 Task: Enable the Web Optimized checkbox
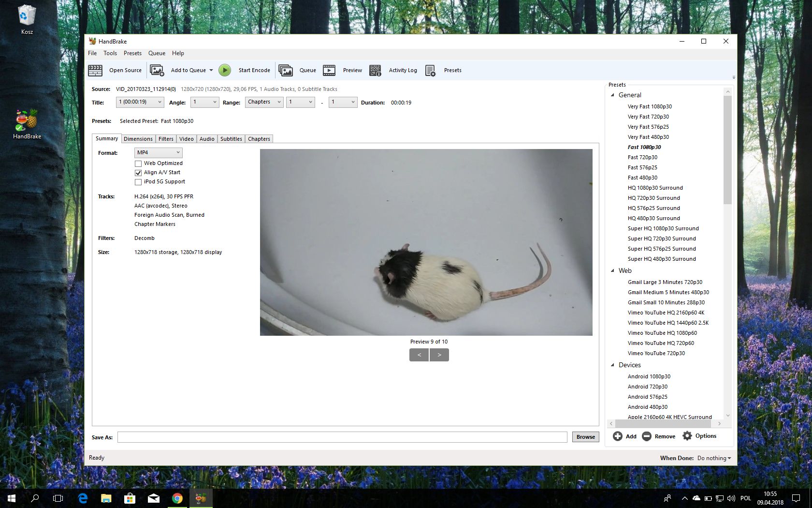(138, 164)
